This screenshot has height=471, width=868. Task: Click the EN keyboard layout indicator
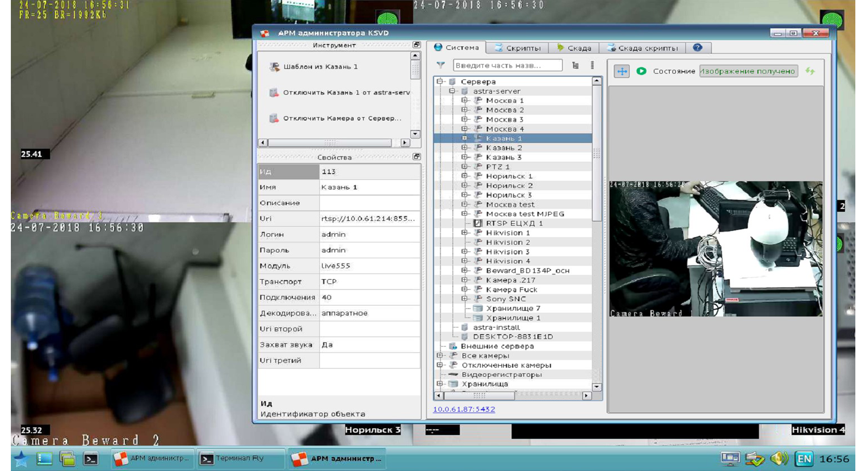tap(804, 459)
